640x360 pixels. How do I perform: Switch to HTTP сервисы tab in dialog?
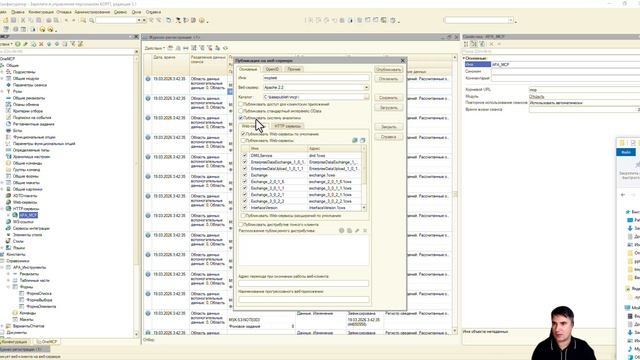pos(288,126)
